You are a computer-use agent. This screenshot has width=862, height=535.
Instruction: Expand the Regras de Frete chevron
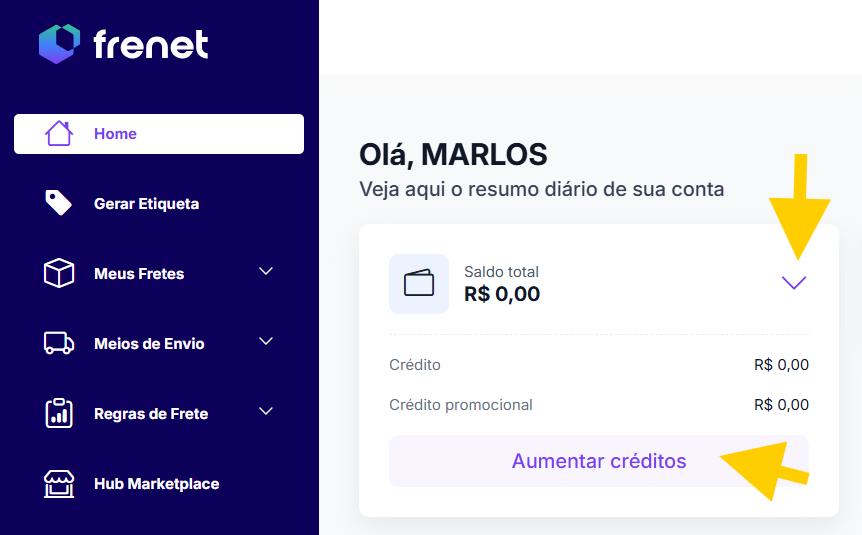click(266, 411)
